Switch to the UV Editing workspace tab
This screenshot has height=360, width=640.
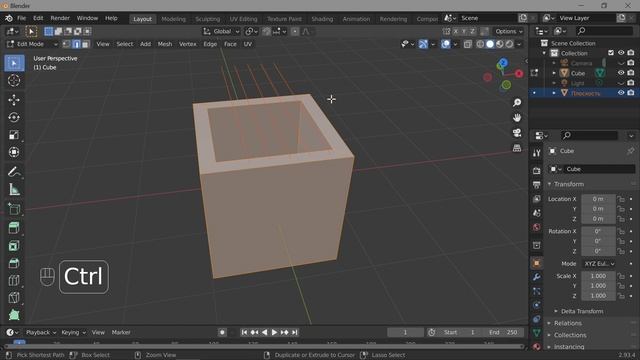pos(243,19)
